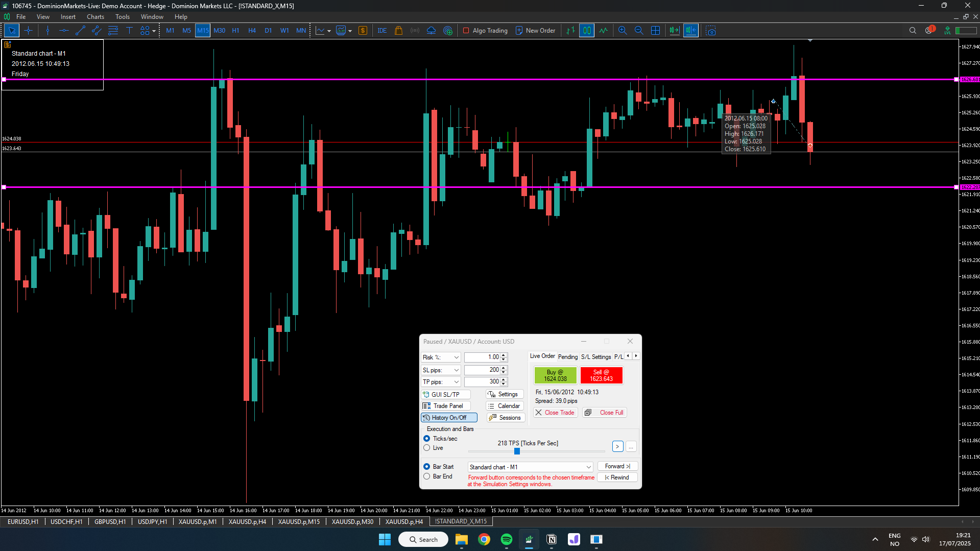The image size is (980, 551).
Task: Take a chart screenshot with camera icon
Action: (711, 31)
